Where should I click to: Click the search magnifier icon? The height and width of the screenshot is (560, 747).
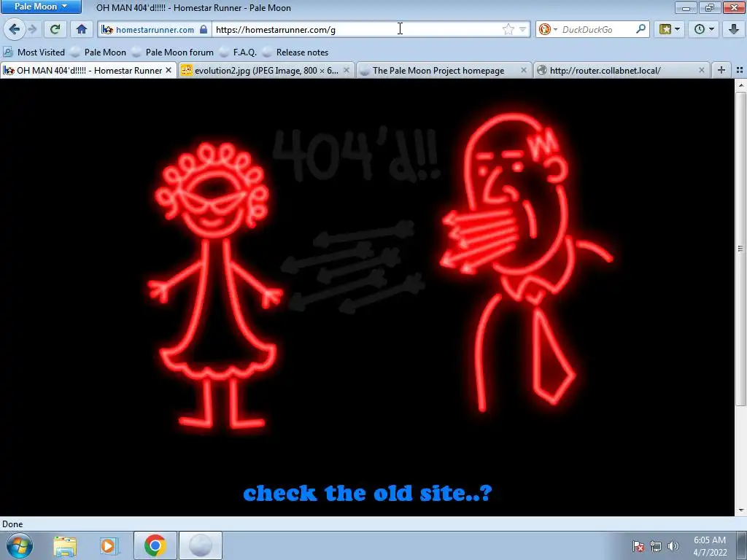(640, 29)
